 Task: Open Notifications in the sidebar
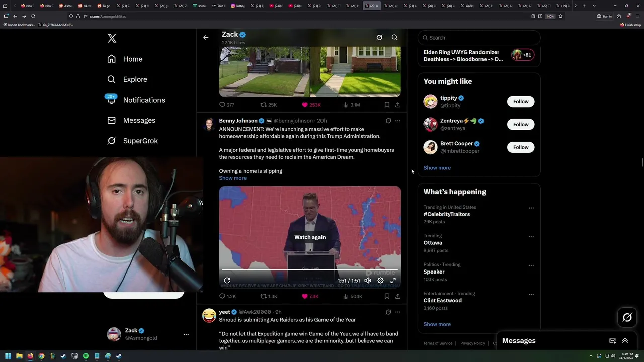point(136,100)
